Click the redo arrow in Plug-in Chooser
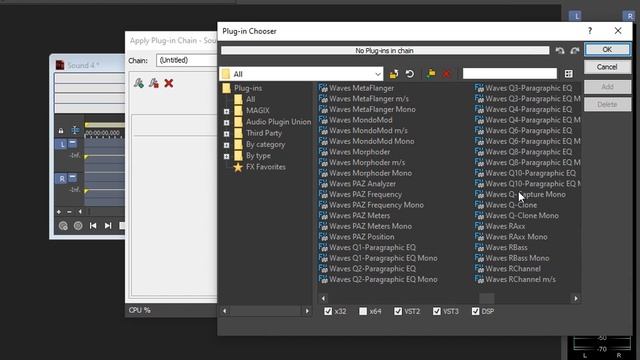Image resolution: width=640 pixels, height=360 pixels. tap(575, 51)
